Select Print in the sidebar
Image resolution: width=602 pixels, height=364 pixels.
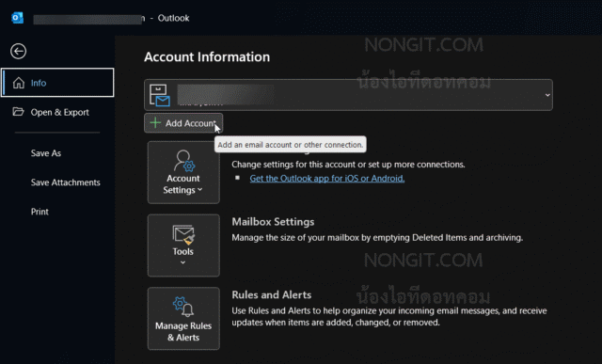tap(40, 212)
